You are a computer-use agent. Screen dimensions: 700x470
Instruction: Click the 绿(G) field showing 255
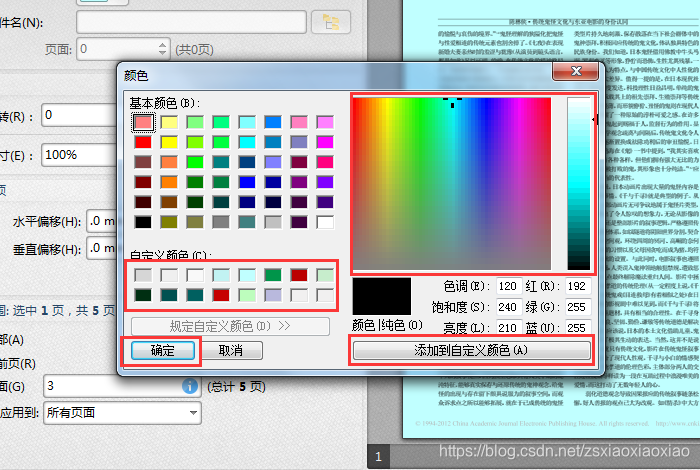pyautogui.click(x=577, y=307)
